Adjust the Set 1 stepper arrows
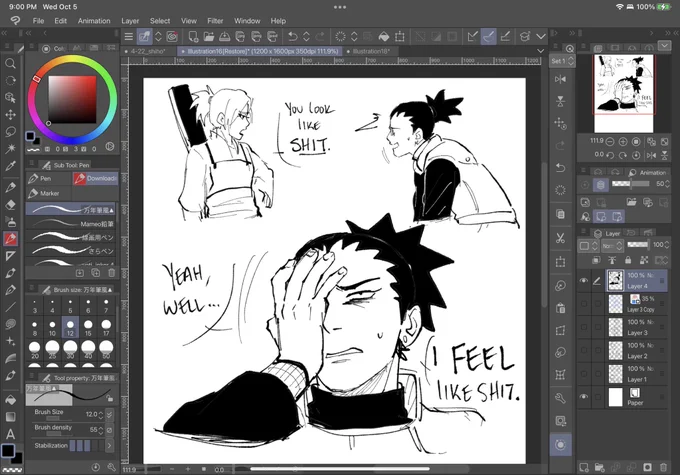Viewport: 680px width, 475px height. [571, 61]
